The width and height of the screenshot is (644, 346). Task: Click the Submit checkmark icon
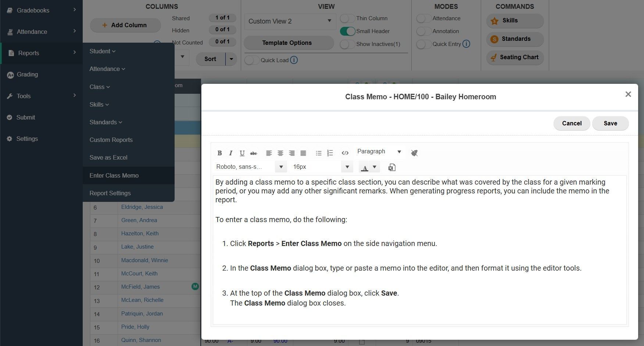tap(10, 117)
